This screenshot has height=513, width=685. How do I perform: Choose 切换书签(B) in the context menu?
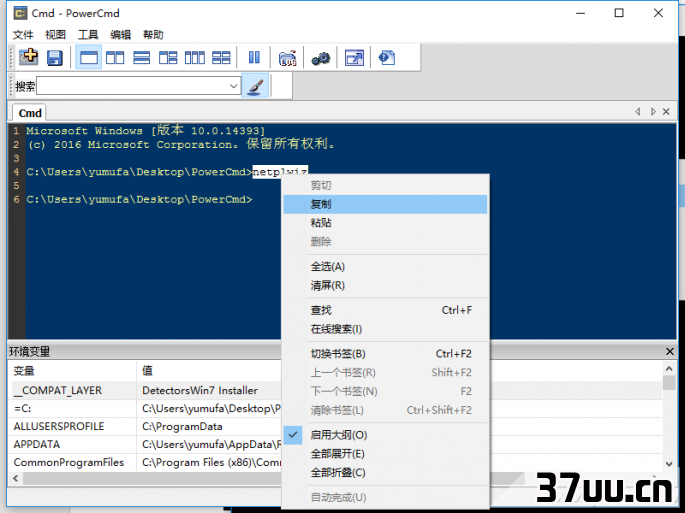click(x=385, y=354)
